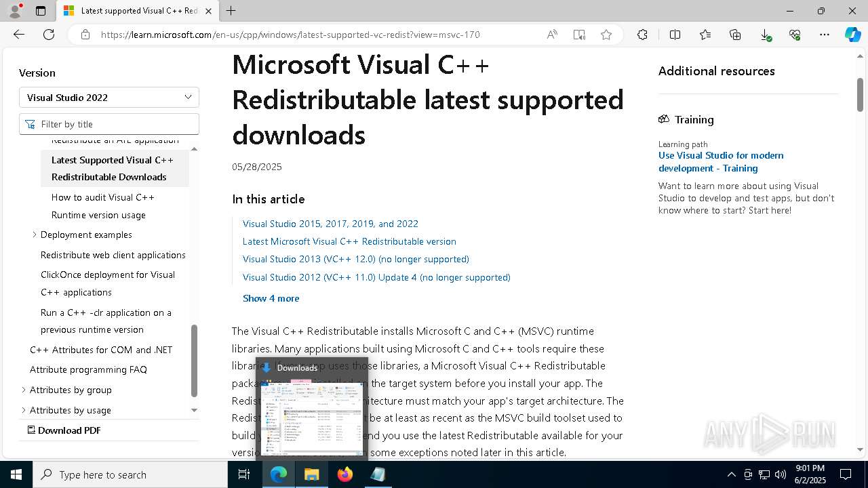Launch Firefox from the taskbar
The image size is (868, 488).
[345, 474]
